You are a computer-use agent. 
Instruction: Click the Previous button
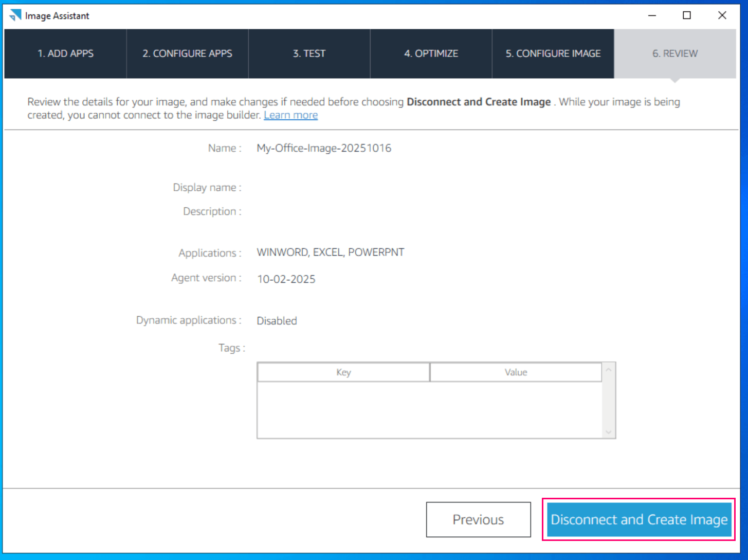coord(478,519)
